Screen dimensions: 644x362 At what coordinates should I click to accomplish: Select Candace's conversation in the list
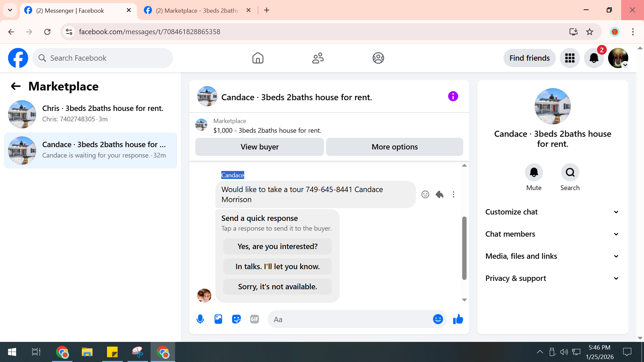(x=91, y=150)
